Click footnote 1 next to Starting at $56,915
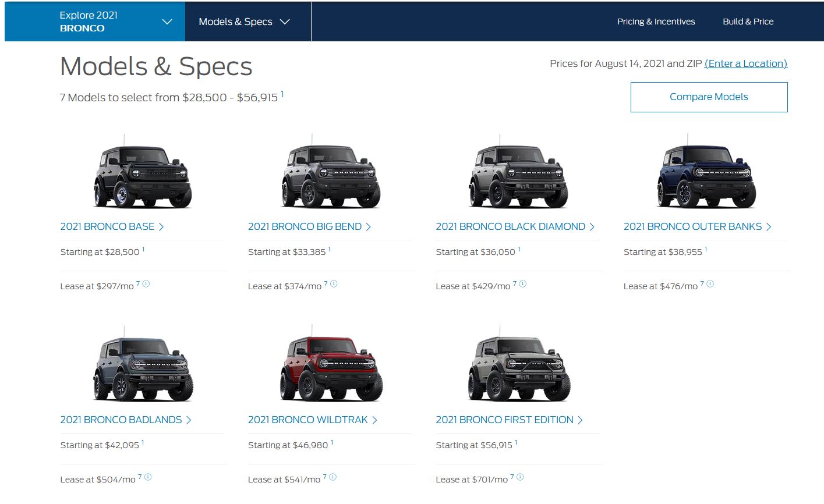 coord(516,442)
